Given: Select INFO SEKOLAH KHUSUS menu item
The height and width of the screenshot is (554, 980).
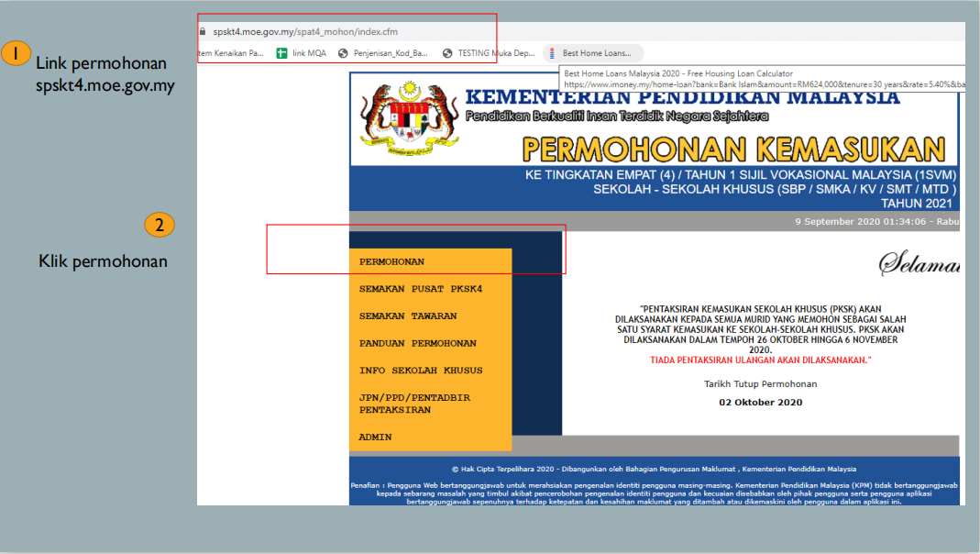Looking at the screenshot, I should point(421,371).
